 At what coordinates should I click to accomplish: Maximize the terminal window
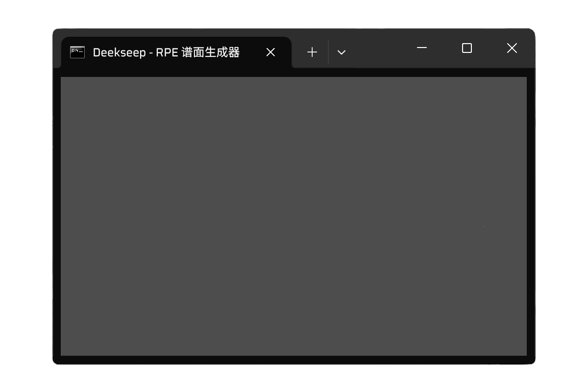tap(467, 48)
